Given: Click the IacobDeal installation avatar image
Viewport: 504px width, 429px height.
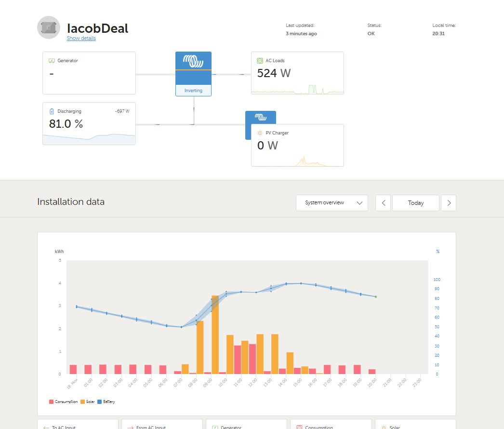Looking at the screenshot, I should tap(49, 27).
